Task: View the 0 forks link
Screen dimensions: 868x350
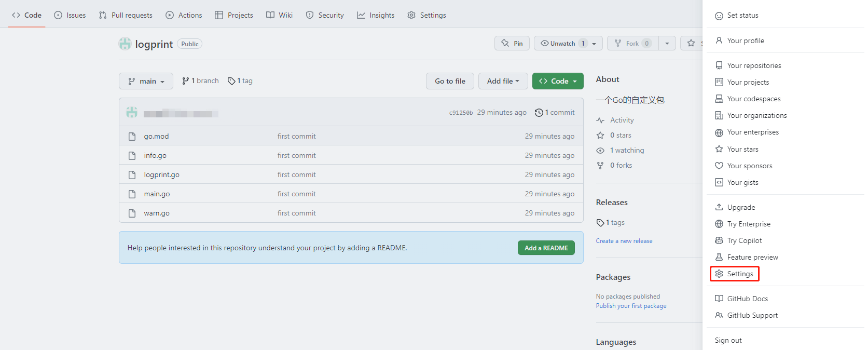Action: coord(614,165)
